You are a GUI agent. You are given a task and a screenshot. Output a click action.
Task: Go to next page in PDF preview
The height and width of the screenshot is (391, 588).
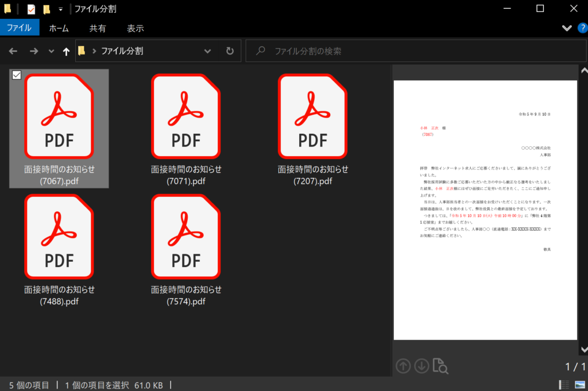pyautogui.click(x=421, y=366)
